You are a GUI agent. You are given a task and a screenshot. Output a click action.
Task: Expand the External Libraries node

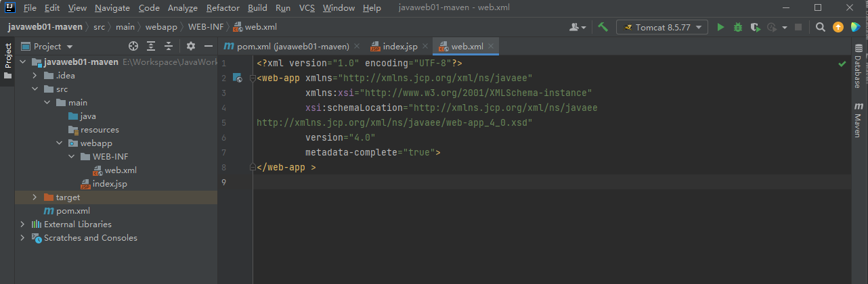pos(23,224)
